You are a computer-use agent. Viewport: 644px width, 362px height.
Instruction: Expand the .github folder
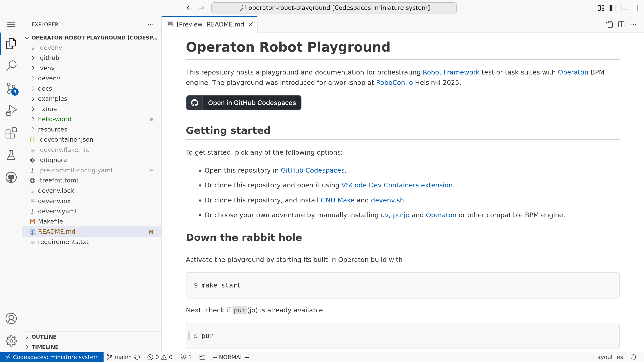(x=92, y=58)
